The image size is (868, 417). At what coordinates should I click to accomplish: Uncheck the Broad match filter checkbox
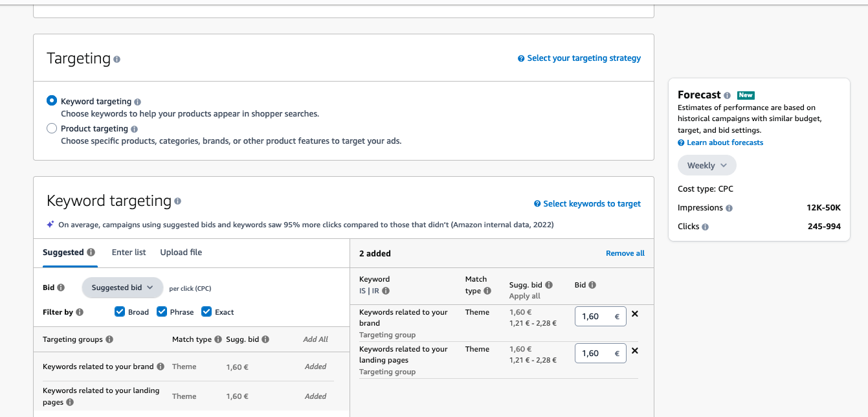click(120, 311)
